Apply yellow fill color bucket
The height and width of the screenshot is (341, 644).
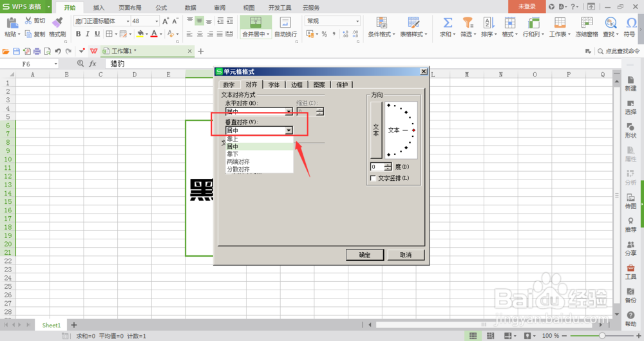(140, 34)
